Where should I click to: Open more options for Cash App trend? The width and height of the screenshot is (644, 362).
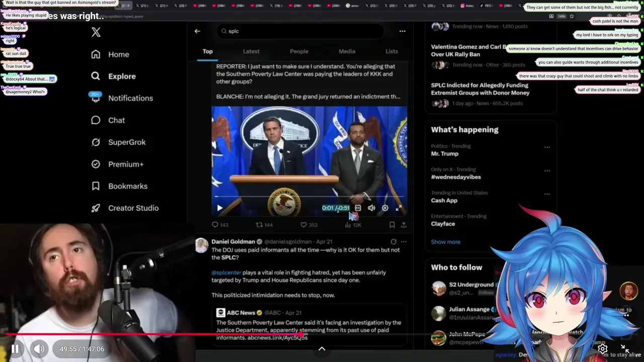(x=547, y=194)
